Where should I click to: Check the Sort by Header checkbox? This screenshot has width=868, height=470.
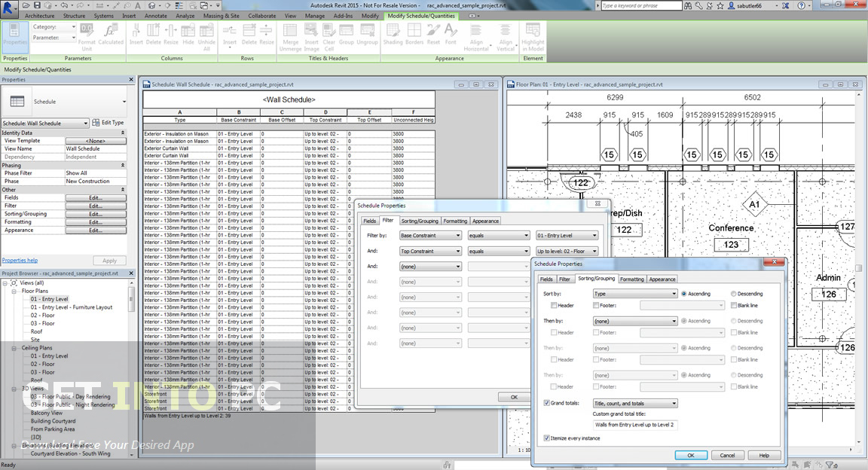(554, 306)
